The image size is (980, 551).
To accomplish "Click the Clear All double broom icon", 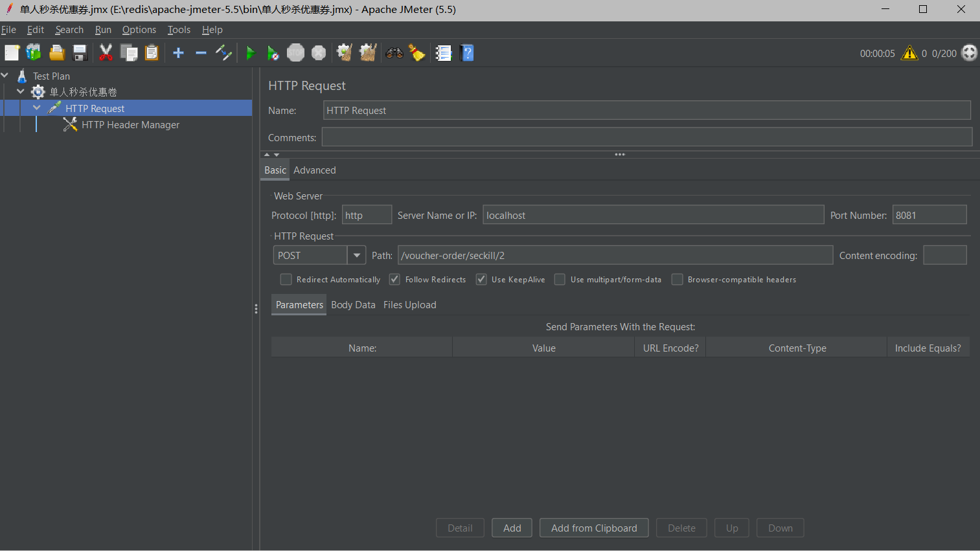I will [x=368, y=53].
